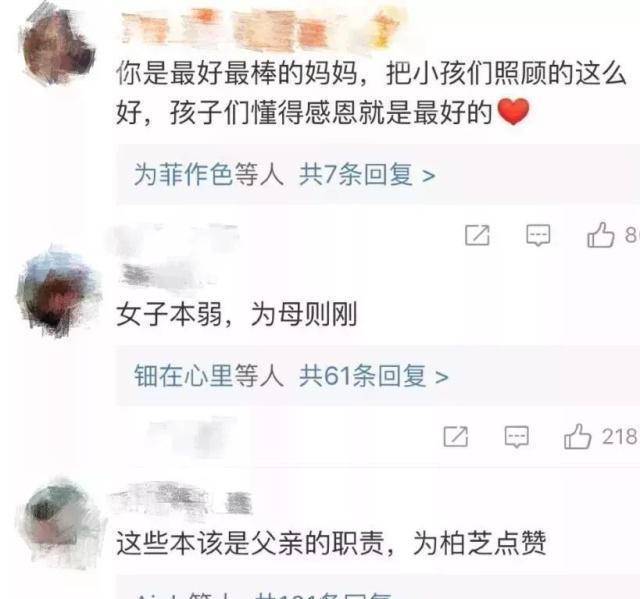Viewport: 640px width, 599px height.
Task: Tap the share icon under the first comment
Action: point(477,235)
